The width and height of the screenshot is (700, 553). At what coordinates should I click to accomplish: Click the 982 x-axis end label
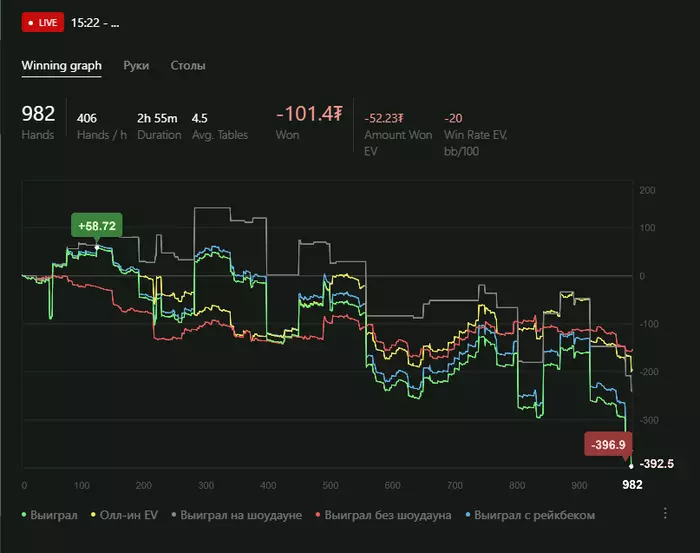(632, 485)
